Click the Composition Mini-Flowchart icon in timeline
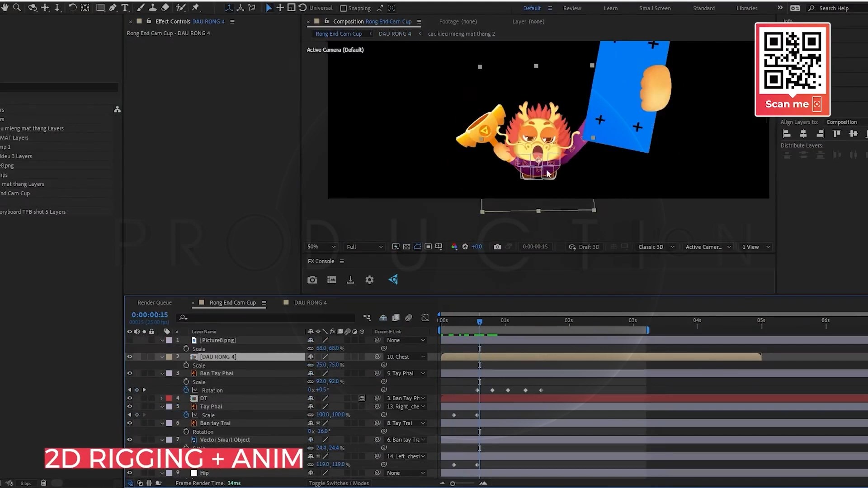868x488 pixels. click(x=367, y=318)
